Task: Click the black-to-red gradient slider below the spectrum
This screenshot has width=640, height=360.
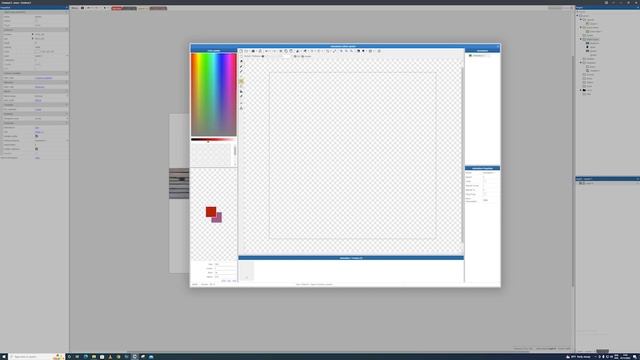Action: pos(213,140)
